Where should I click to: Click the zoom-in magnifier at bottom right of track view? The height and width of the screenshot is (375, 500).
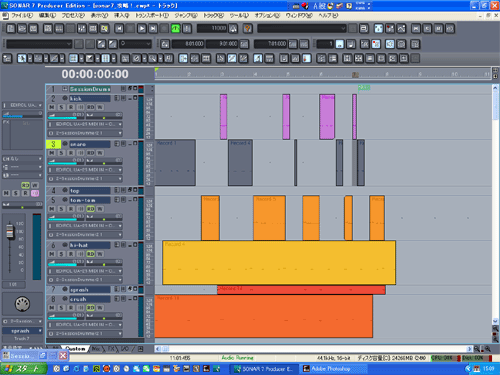click(487, 349)
